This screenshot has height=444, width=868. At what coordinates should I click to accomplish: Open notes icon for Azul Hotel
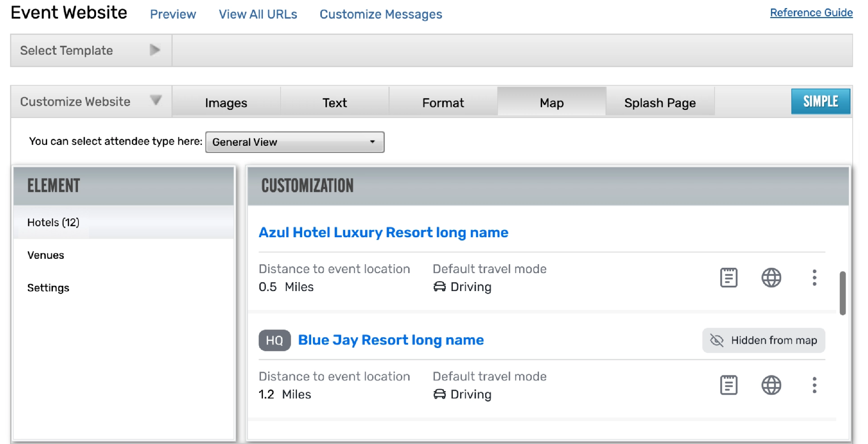pos(729,278)
